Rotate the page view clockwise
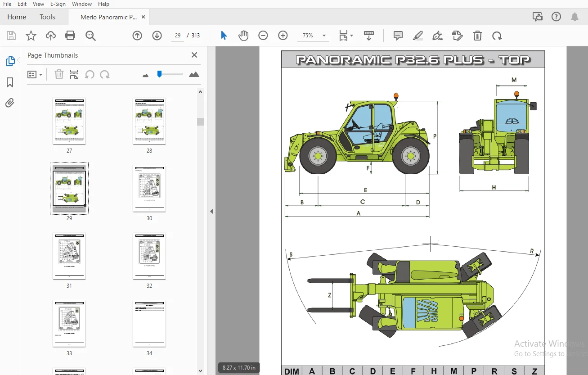Image resolution: width=588 pixels, height=375 pixels. (x=497, y=36)
